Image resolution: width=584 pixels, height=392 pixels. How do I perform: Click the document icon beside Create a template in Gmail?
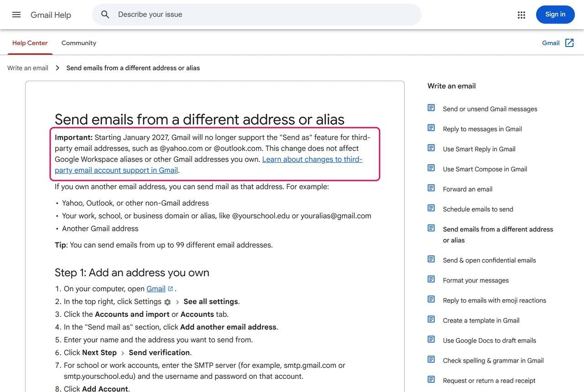tap(431, 319)
